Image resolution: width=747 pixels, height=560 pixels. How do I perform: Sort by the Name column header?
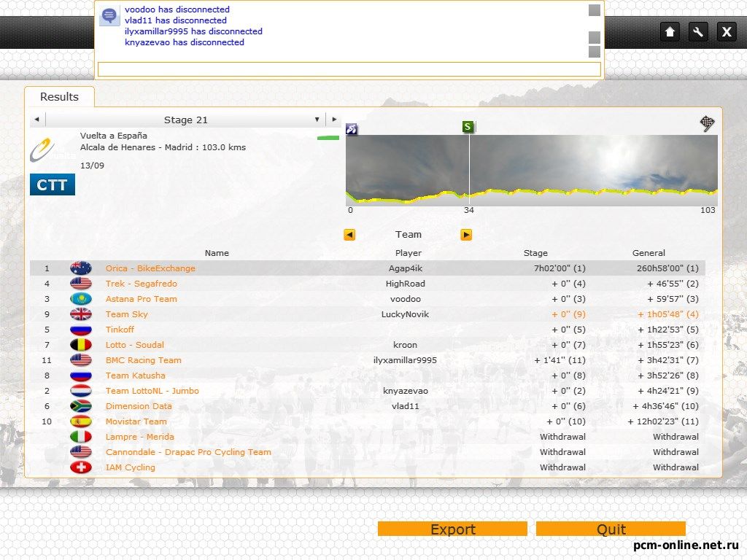click(x=217, y=253)
